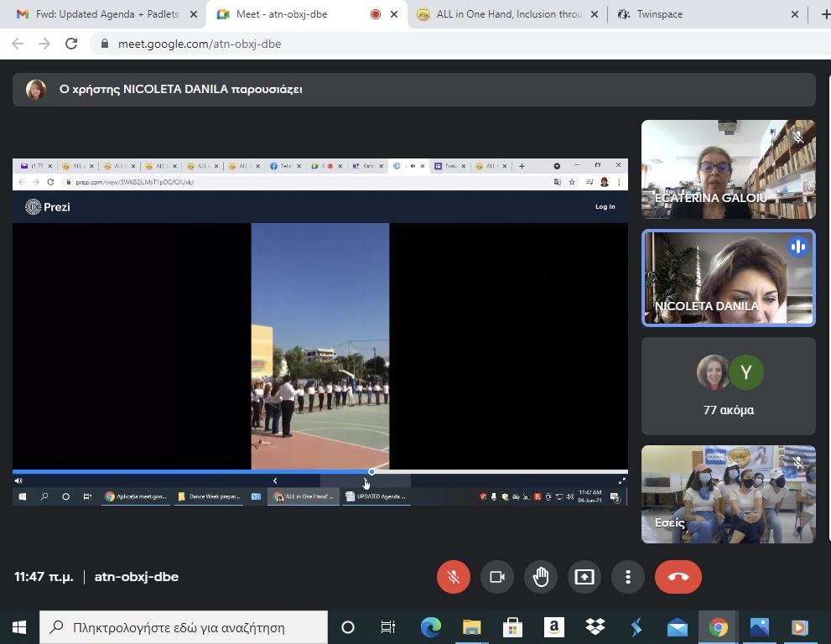Screen dimensions: 831x644
Task: Open Dropbox from the taskbar
Action: click(x=595, y=627)
